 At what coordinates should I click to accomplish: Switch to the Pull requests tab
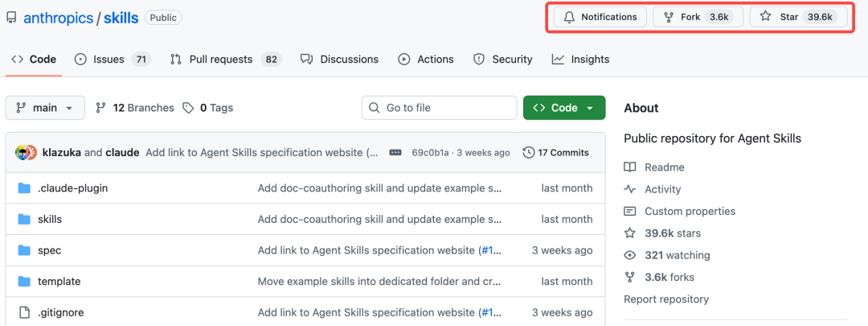[x=224, y=60]
